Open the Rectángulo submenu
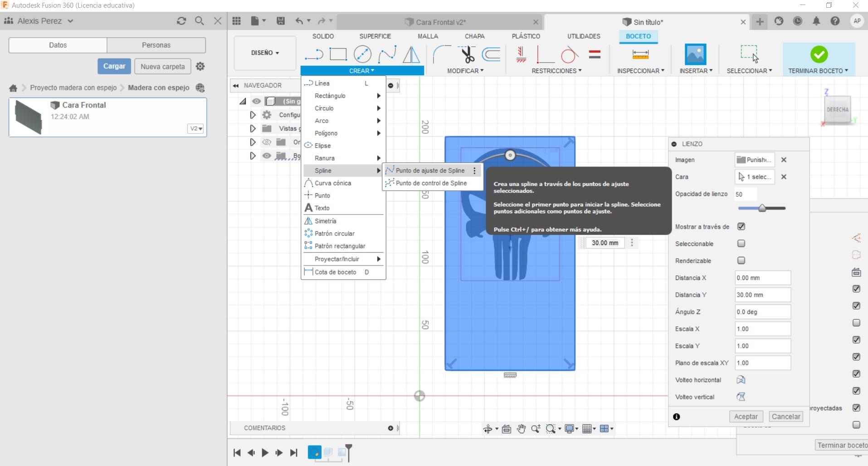 343,96
